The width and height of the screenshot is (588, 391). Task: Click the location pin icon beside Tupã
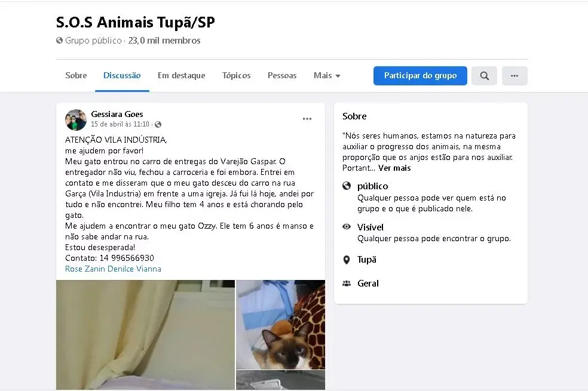pyautogui.click(x=347, y=260)
